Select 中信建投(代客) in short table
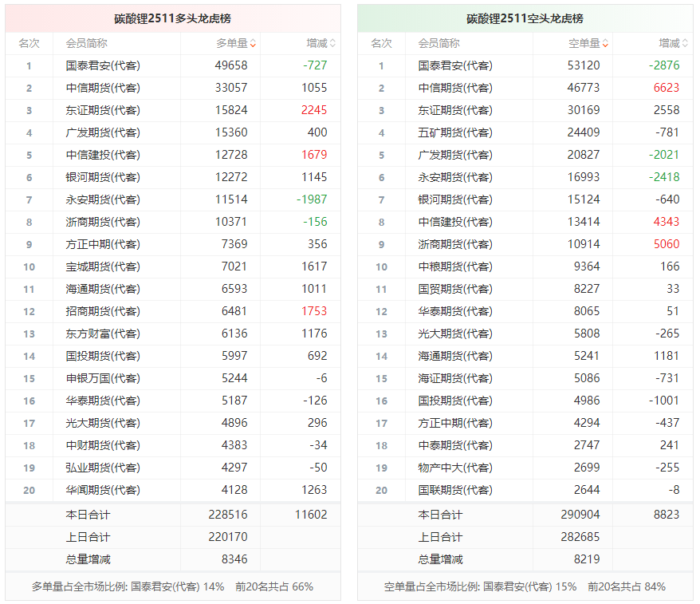This screenshot has height=604, width=700. click(455, 222)
